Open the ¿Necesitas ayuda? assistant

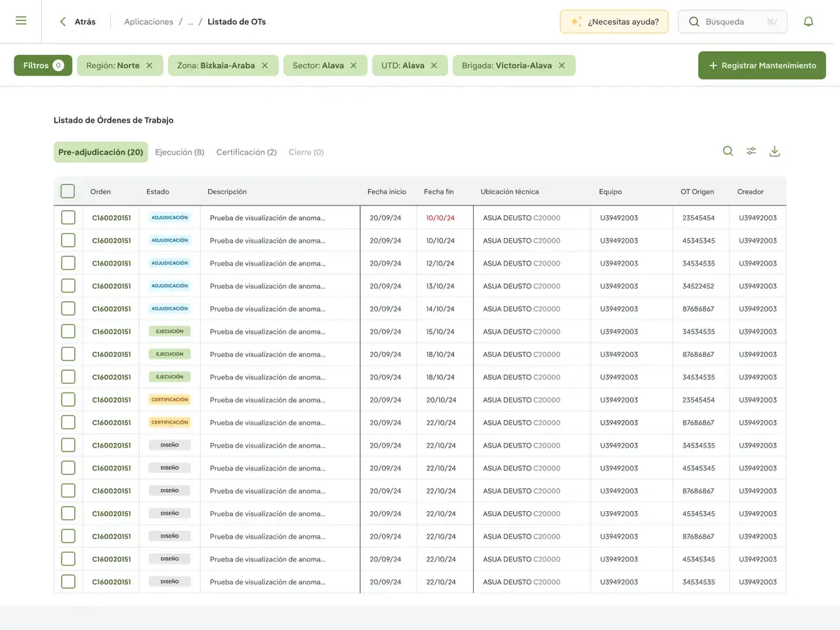(x=614, y=22)
